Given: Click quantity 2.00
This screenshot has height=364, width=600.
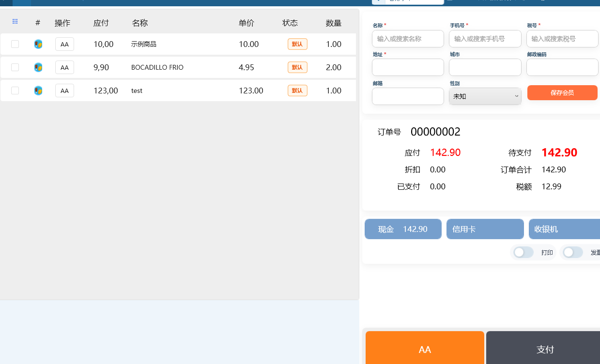Looking at the screenshot, I should coord(334,67).
